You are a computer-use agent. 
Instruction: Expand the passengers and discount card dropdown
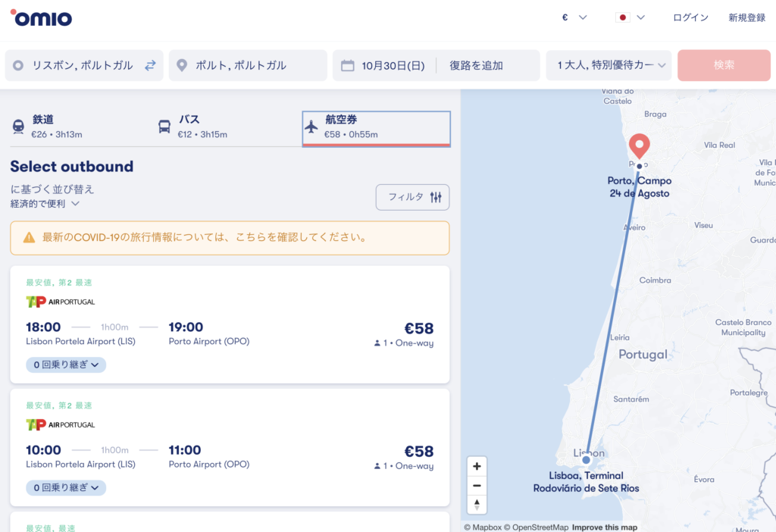click(609, 65)
